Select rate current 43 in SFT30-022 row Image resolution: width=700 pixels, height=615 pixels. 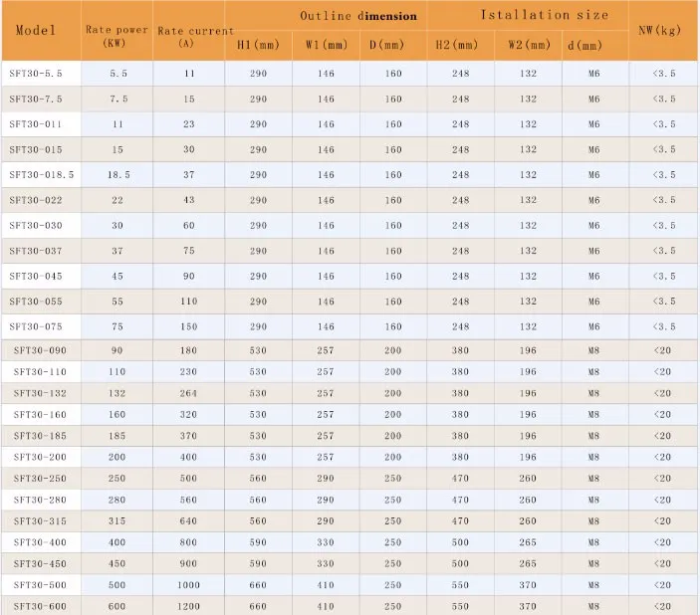point(189,200)
